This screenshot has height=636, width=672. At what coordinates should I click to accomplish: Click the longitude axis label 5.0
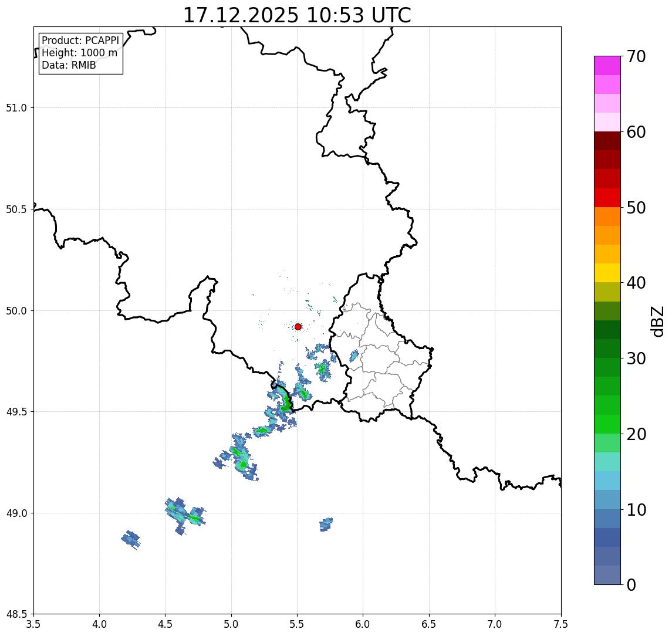[231, 624]
